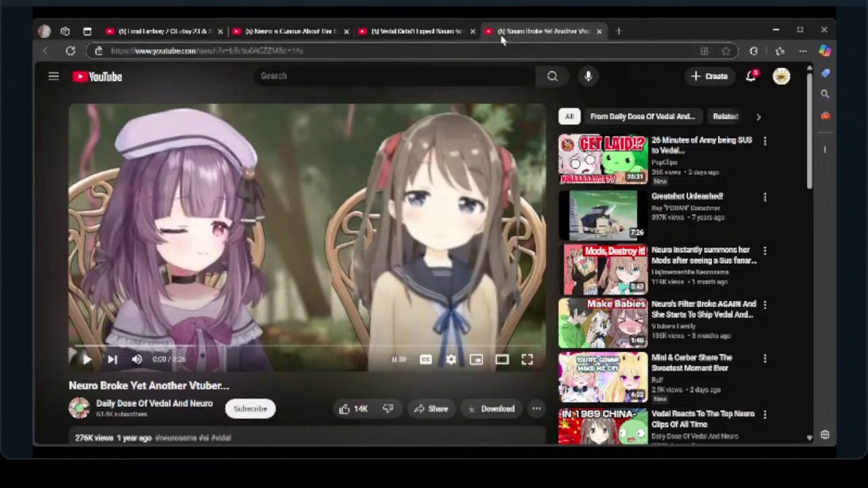The image size is (868, 488).
Task: Go to YouTube home via the logo
Action: (x=97, y=77)
